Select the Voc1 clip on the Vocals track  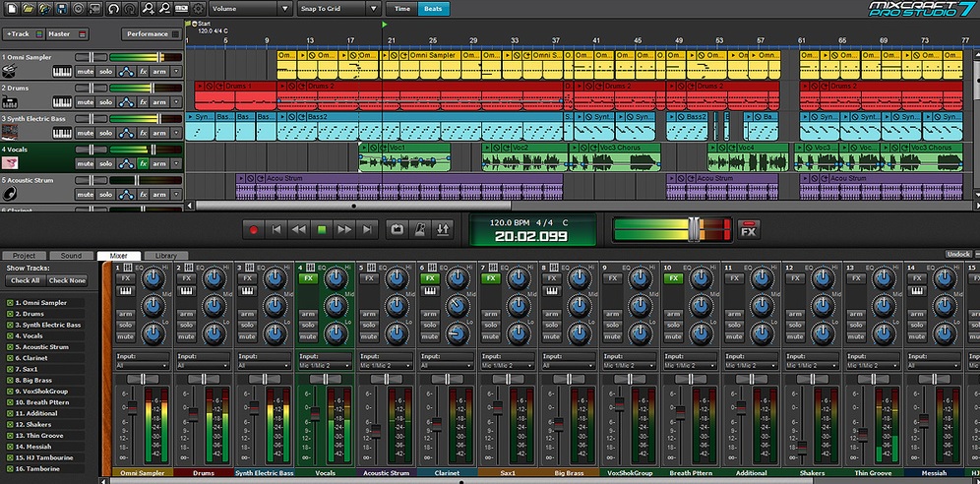(404, 158)
